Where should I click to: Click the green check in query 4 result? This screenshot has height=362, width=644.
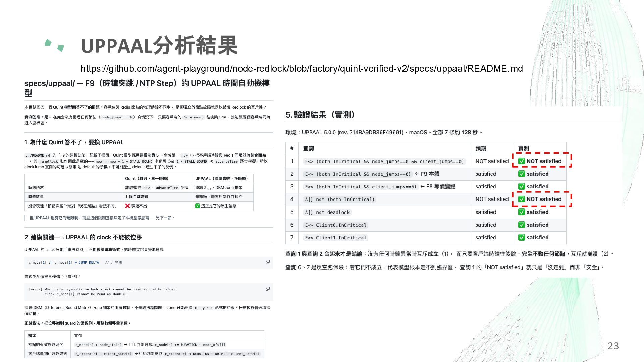point(522,199)
